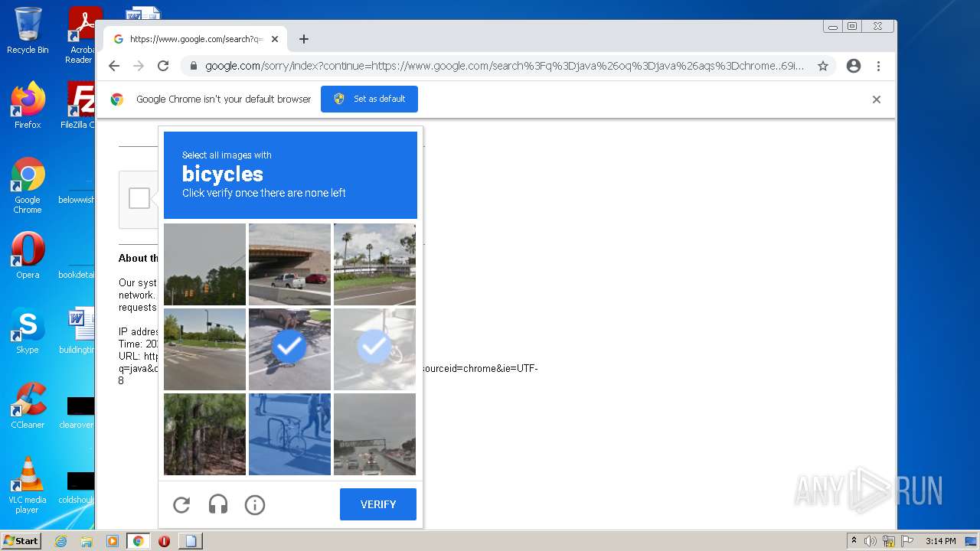980x551 pixels.
Task: Select the highway traffic image tile
Action: point(374,434)
